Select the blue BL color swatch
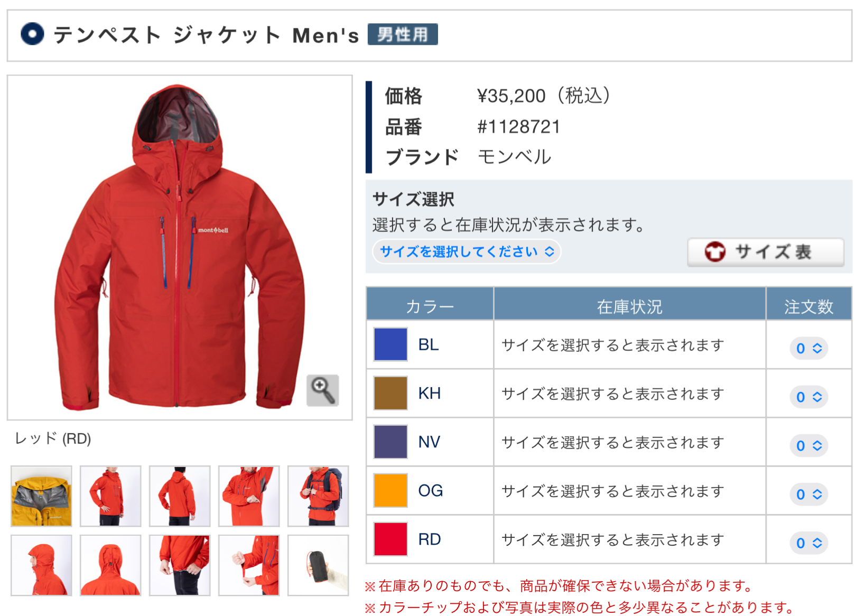The image size is (865, 616). pyautogui.click(x=390, y=344)
